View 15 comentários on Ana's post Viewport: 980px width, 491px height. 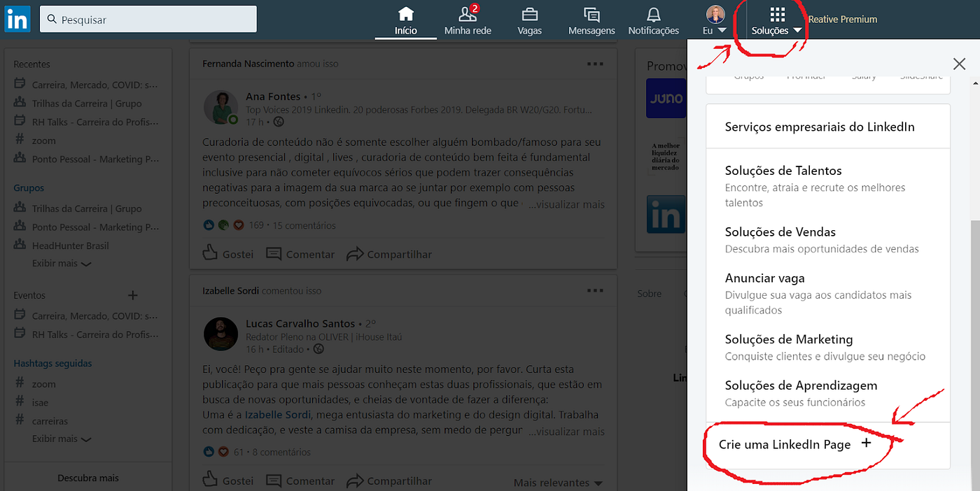point(304,225)
